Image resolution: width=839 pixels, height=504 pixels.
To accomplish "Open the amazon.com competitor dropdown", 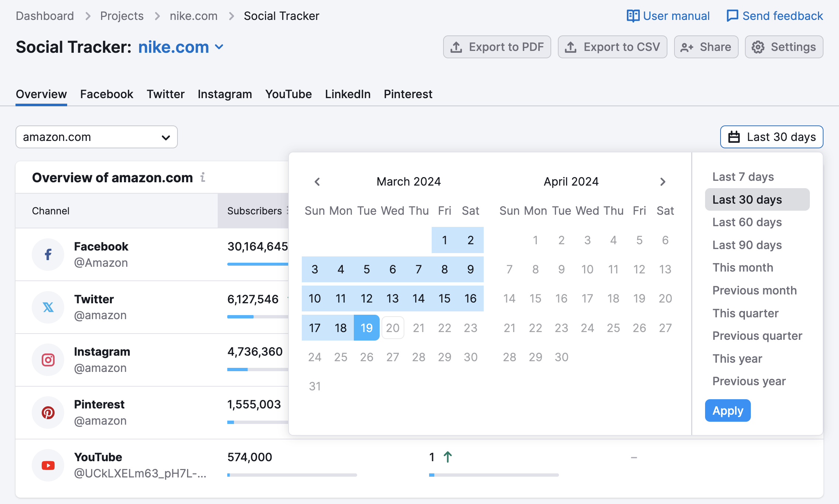I will 97,137.
